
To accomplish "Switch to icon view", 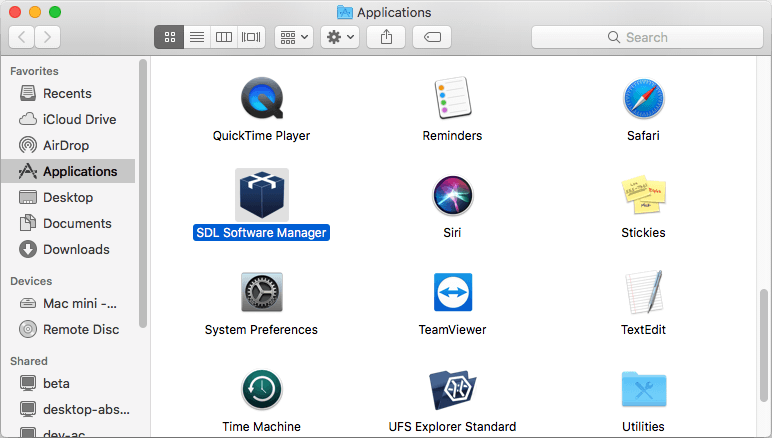I will coord(169,37).
